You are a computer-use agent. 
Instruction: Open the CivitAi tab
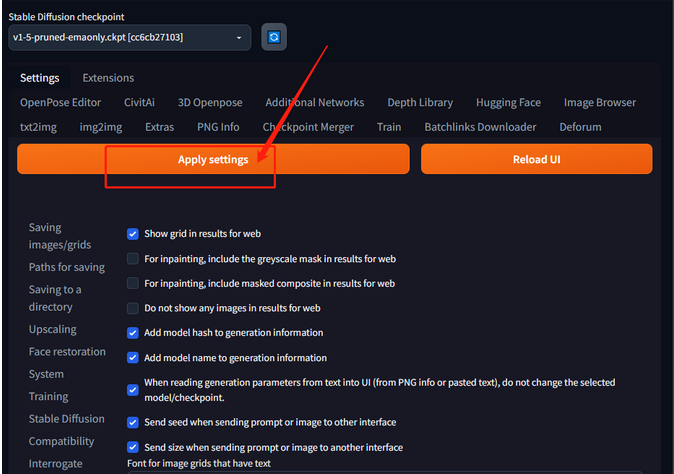[x=139, y=102]
